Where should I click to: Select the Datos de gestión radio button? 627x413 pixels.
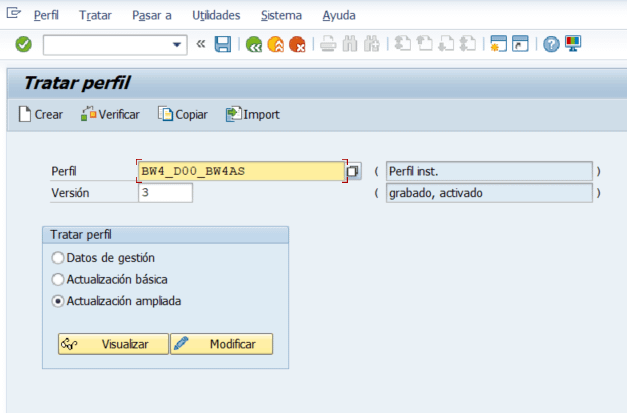coord(58,258)
